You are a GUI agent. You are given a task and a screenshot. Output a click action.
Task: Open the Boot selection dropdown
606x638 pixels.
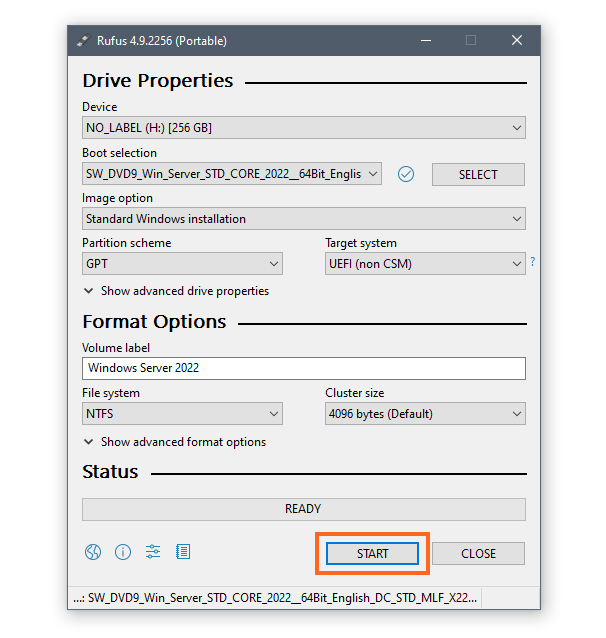pos(232,174)
